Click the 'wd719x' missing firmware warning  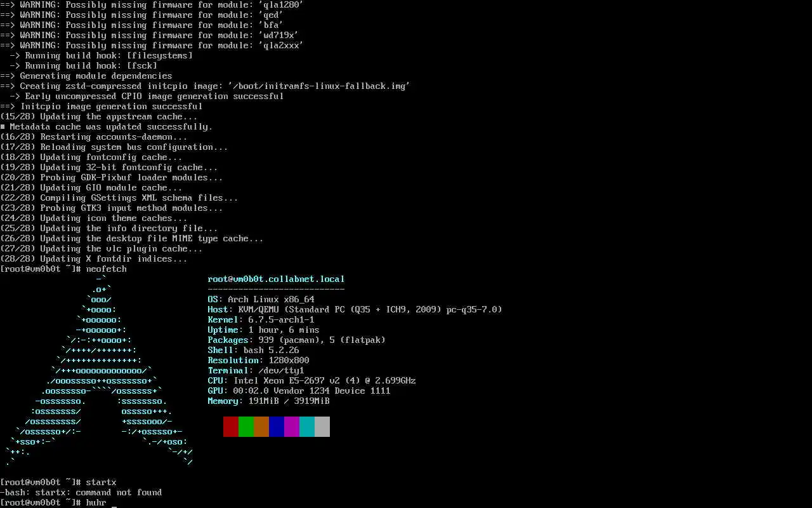point(150,36)
